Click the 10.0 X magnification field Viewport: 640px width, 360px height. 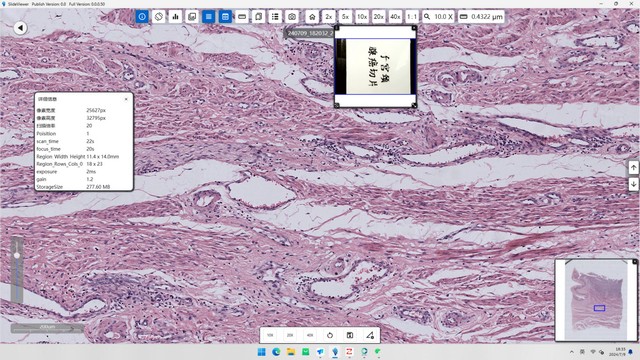pos(438,17)
